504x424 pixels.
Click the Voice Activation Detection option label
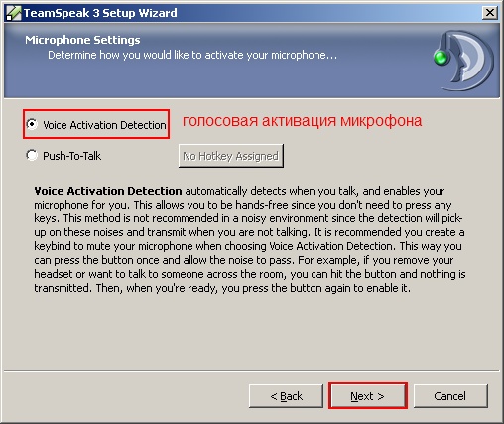tap(104, 125)
